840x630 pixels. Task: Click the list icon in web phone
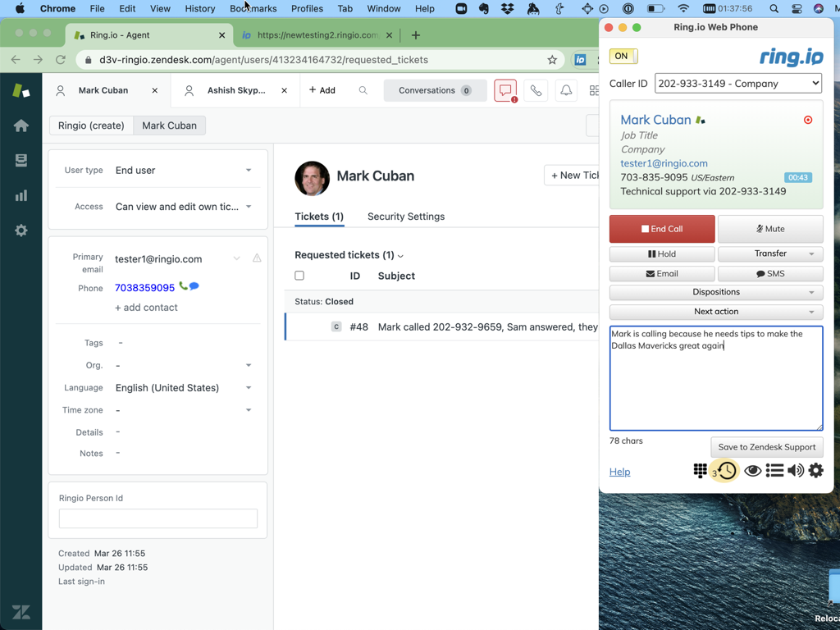(x=774, y=471)
